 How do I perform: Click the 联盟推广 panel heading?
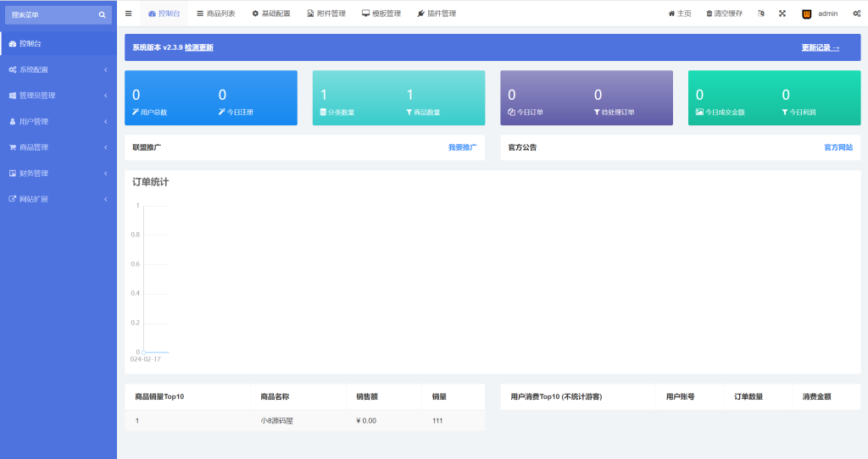(147, 147)
